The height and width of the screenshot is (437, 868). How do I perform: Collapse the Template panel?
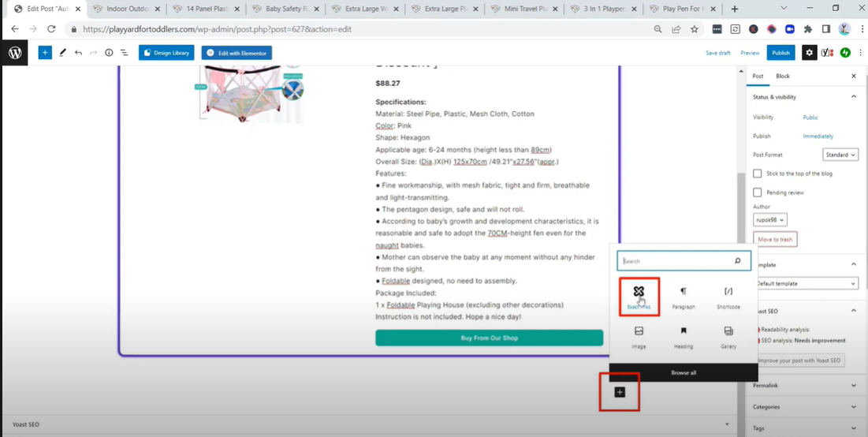click(853, 265)
